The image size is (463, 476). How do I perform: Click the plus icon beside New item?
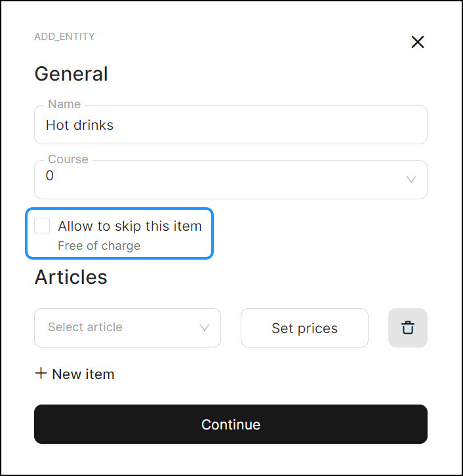pyautogui.click(x=41, y=374)
